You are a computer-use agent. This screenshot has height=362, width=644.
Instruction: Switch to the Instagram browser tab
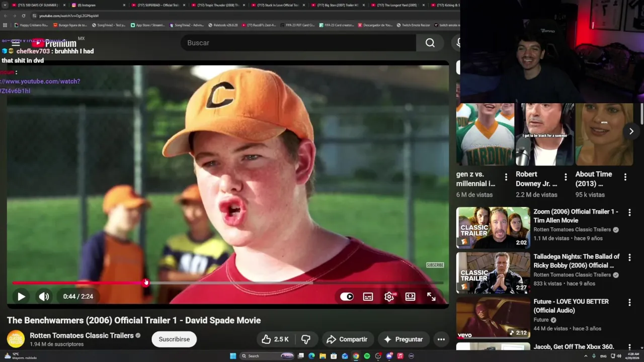click(98, 5)
